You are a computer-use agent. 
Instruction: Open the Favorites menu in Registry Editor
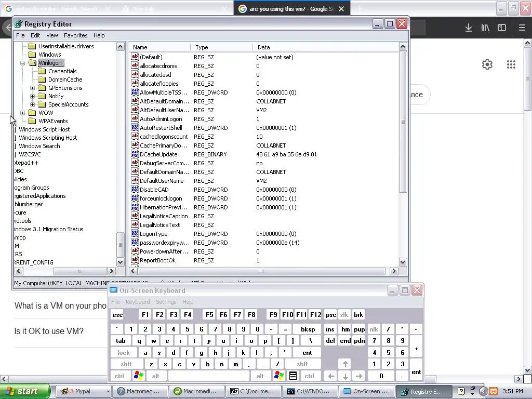pyautogui.click(x=76, y=35)
